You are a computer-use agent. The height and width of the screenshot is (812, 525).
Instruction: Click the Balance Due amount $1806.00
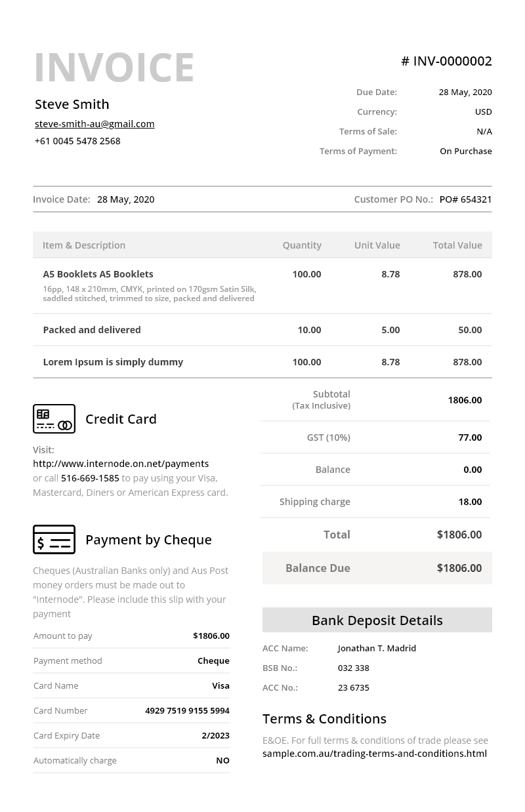point(459,568)
